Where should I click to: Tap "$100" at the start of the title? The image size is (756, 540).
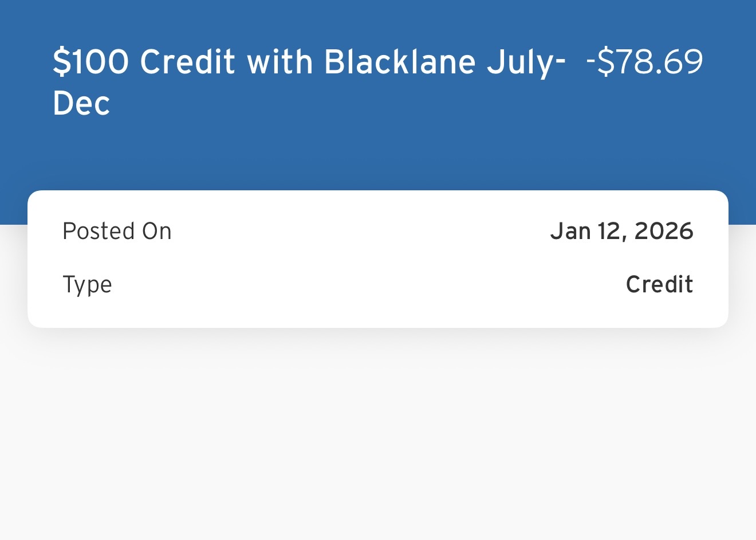[91, 62]
